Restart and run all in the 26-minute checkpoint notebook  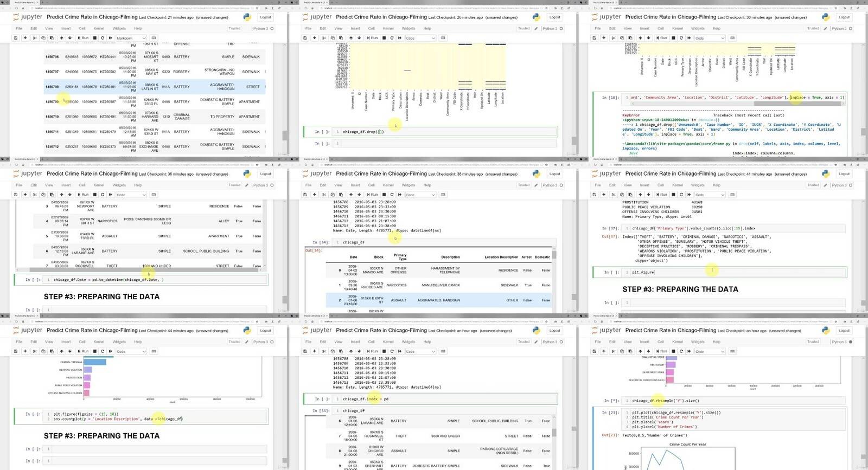pos(399,38)
